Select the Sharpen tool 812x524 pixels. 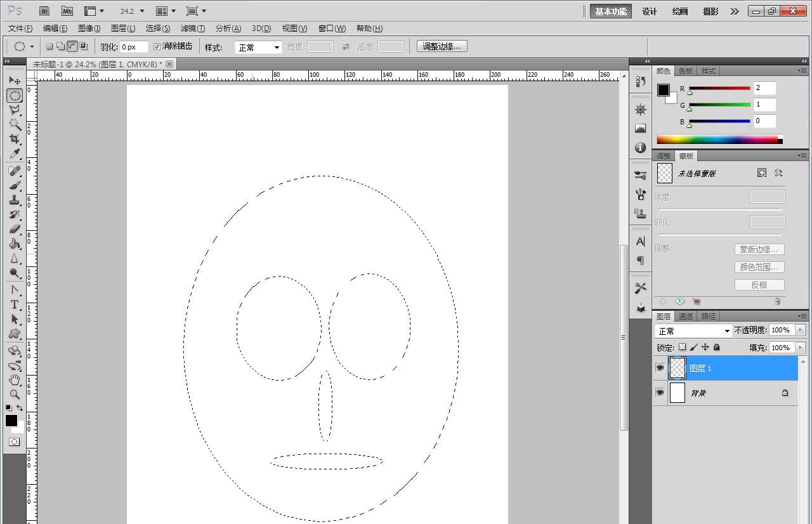coord(14,258)
